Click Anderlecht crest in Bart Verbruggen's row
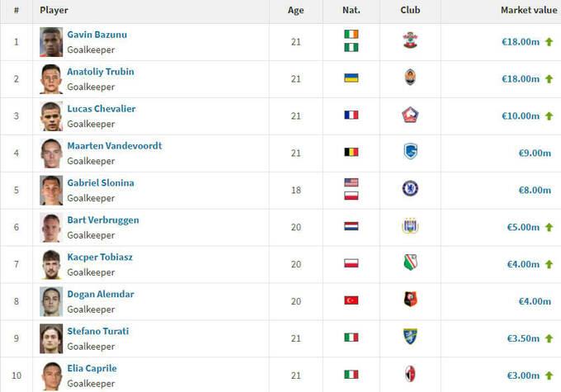The width and height of the screenshot is (561, 392). coord(410,227)
